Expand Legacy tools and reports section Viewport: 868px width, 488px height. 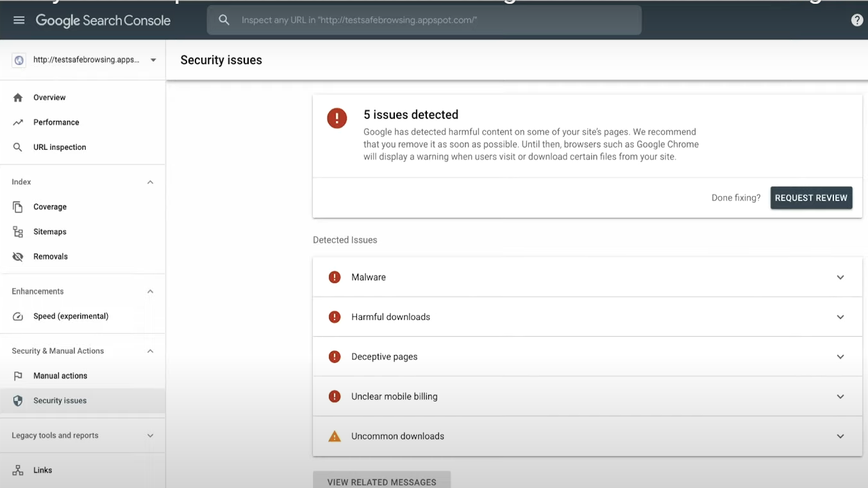coord(150,435)
